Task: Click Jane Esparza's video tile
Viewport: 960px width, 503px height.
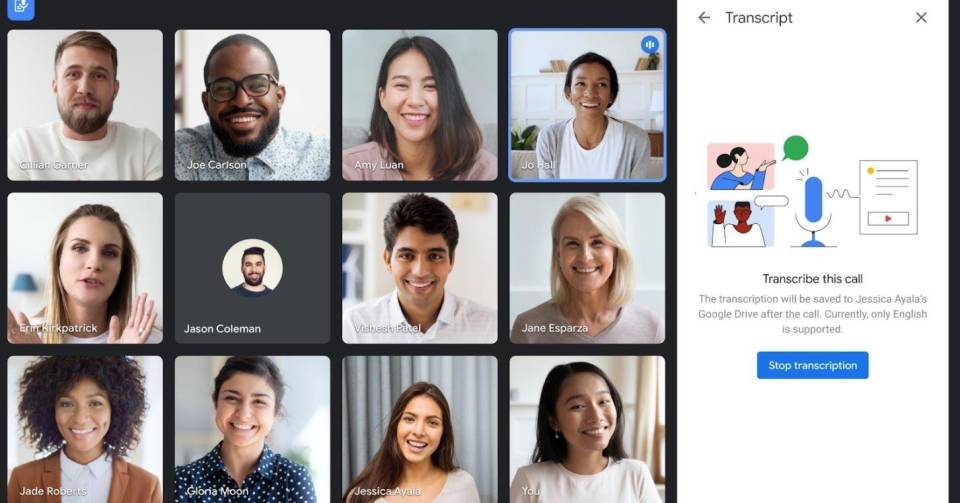Action: pos(587,268)
